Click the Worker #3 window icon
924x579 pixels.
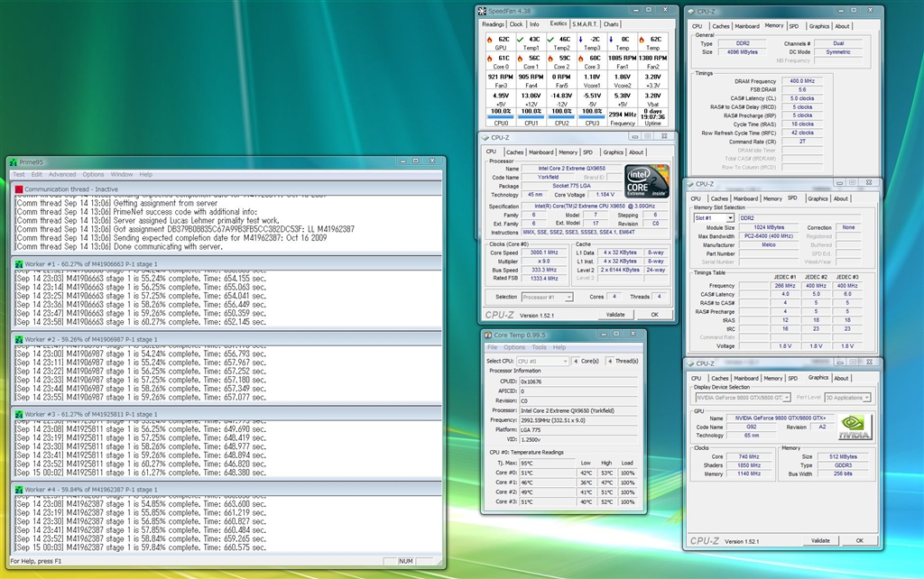(x=19, y=414)
